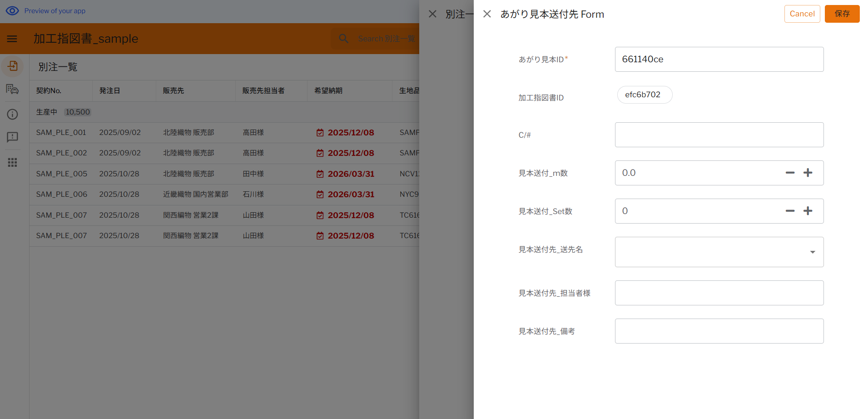Open the chat list sidebar icon
This screenshot has height=419, width=868.
click(x=13, y=90)
